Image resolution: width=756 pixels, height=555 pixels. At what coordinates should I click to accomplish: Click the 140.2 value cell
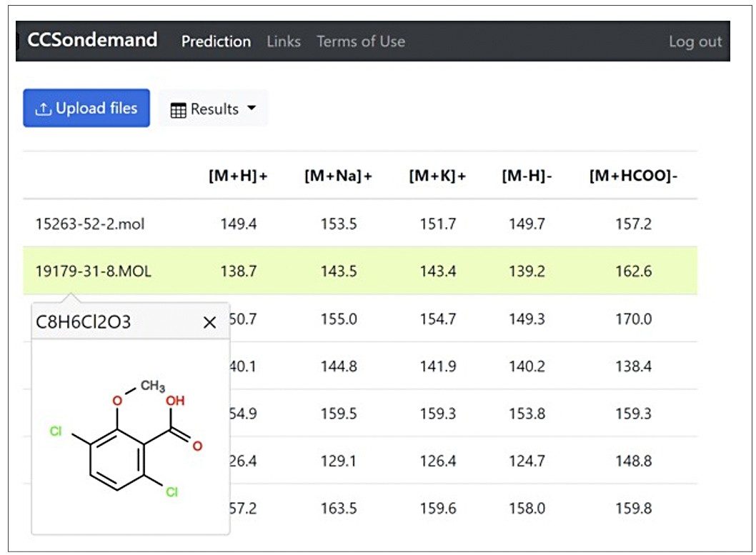[527, 366]
